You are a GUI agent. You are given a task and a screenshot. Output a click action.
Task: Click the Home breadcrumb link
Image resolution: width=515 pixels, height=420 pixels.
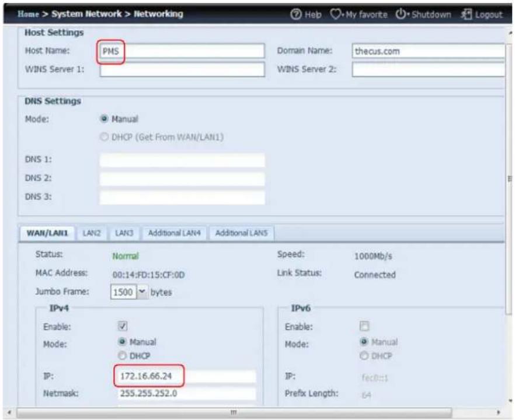point(28,14)
